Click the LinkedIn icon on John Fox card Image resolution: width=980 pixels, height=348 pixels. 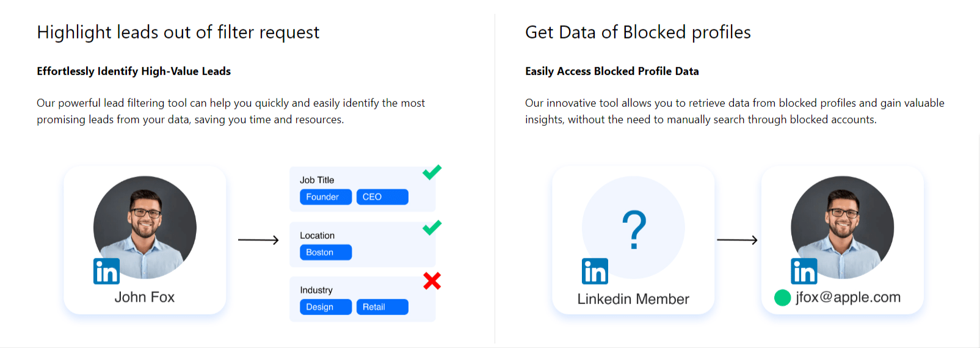point(106,271)
